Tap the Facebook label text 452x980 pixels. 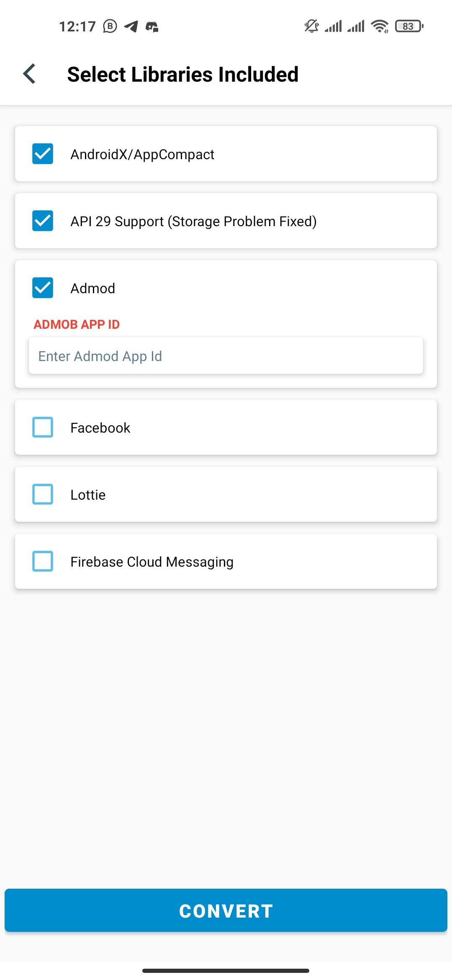(100, 428)
